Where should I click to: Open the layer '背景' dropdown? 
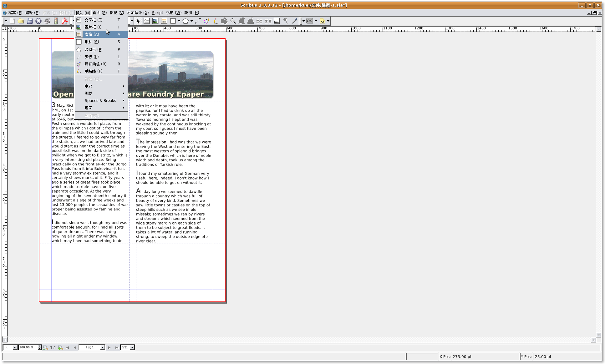(x=132, y=347)
